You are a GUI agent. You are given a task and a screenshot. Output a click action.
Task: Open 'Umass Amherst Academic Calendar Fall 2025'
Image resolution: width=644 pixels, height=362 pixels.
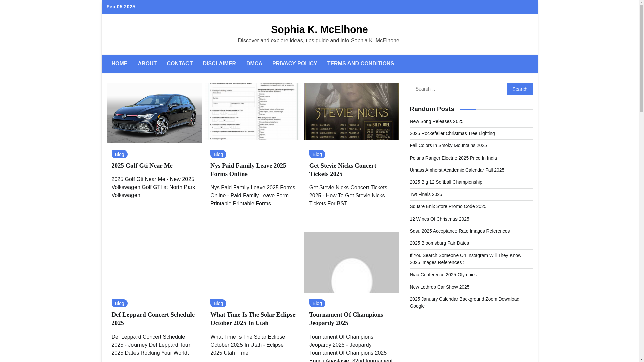click(x=457, y=170)
